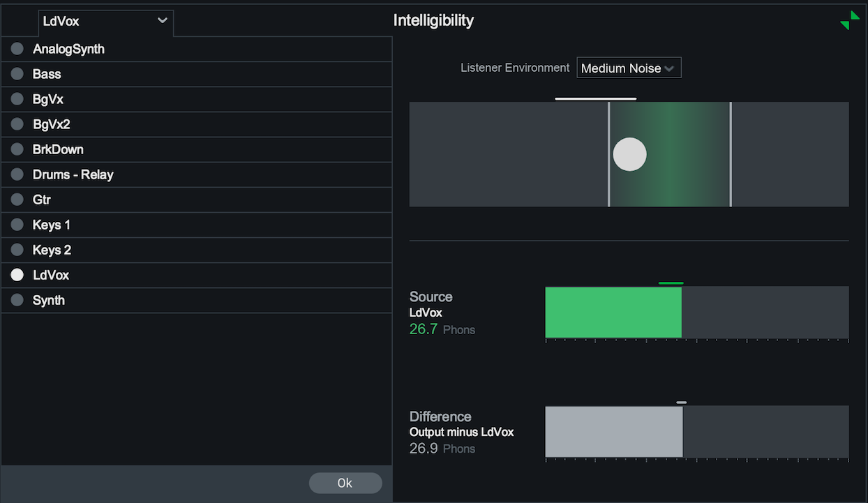This screenshot has width=868, height=503.
Task: Open the Listener Environment Medium Noise dropdown
Action: pyautogui.click(x=629, y=68)
